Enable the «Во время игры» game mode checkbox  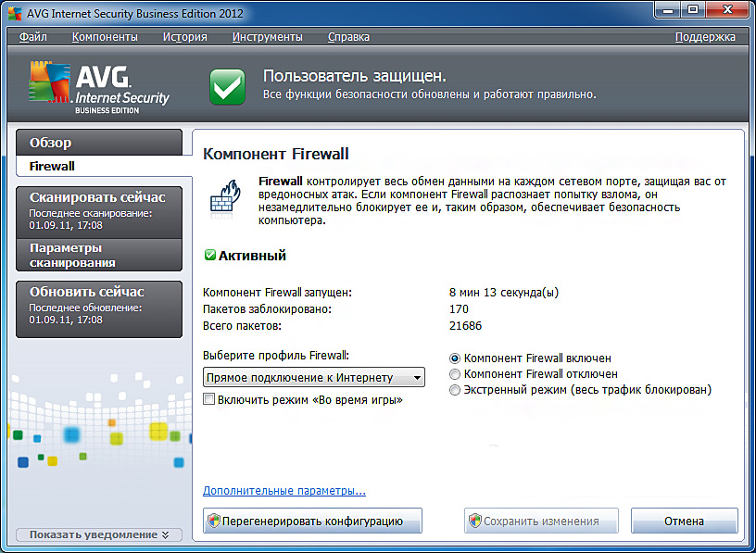[x=208, y=399]
